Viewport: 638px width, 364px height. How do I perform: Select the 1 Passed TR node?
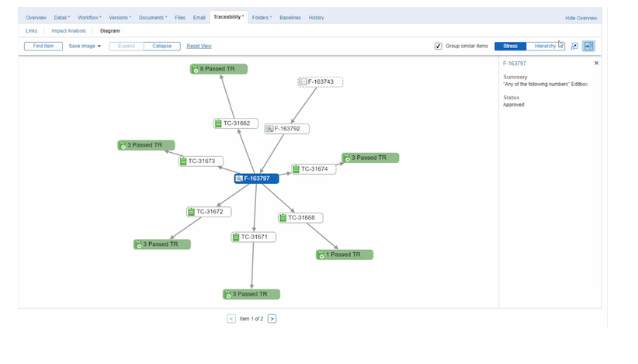pyautogui.click(x=345, y=255)
